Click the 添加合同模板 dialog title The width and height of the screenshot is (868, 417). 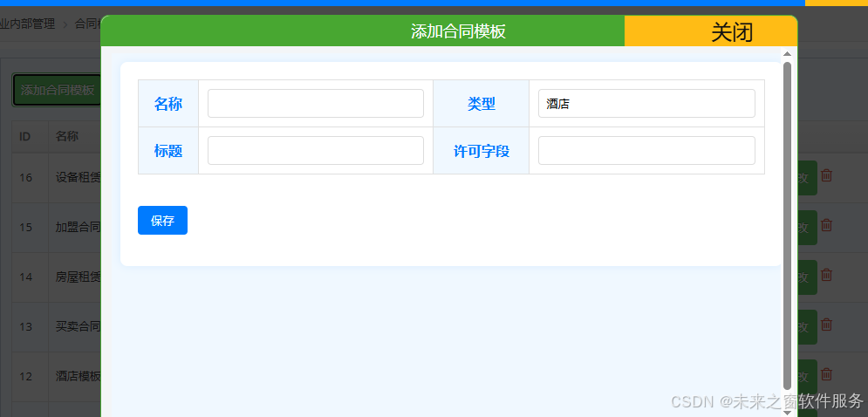pyautogui.click(x=458, y=31)
